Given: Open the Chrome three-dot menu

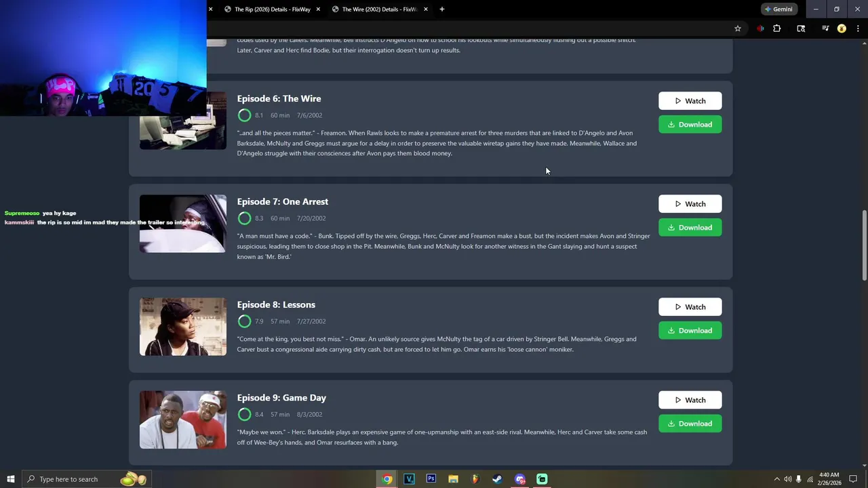Looking at the screenshot, I should [858, 28].
